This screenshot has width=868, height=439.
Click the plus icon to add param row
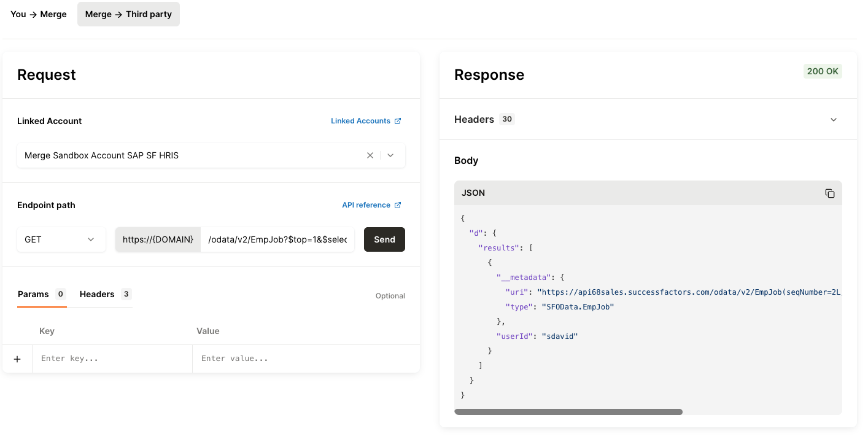tap(17, 359)
